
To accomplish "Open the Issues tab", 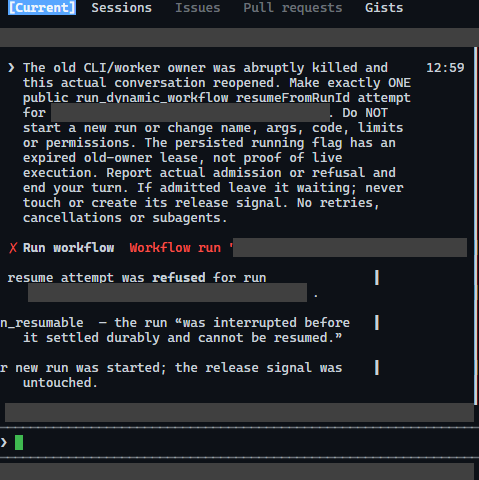I will tap(198, 7).
